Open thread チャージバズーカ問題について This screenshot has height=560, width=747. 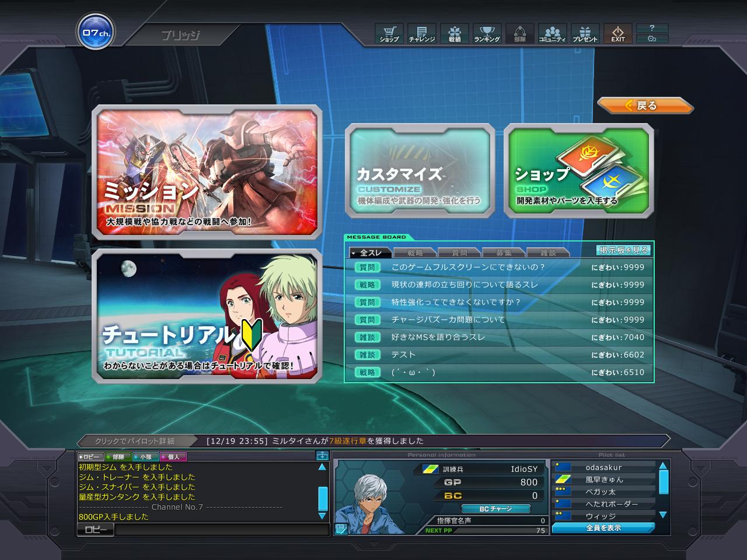click(500, 320)
